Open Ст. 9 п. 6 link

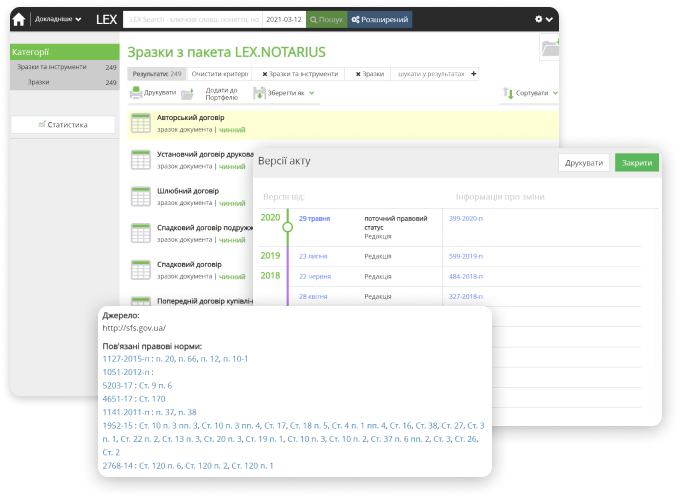click(x=155, y=386)
